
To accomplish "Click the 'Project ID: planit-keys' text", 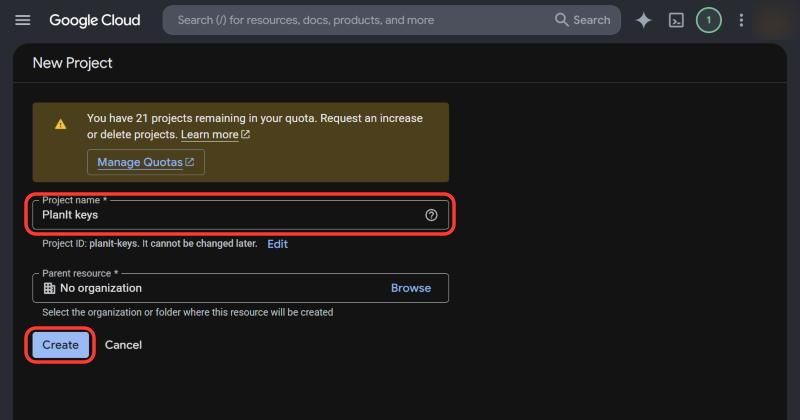I will 90,244.
